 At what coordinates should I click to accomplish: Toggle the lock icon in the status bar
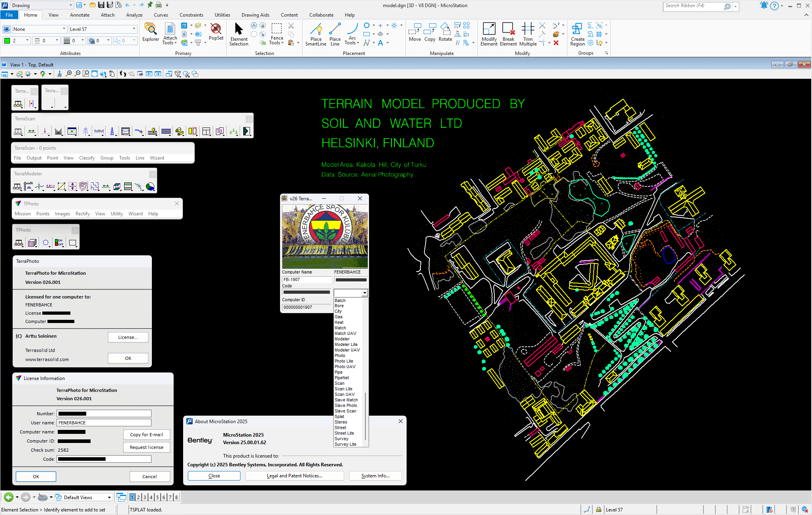[598, 509]
